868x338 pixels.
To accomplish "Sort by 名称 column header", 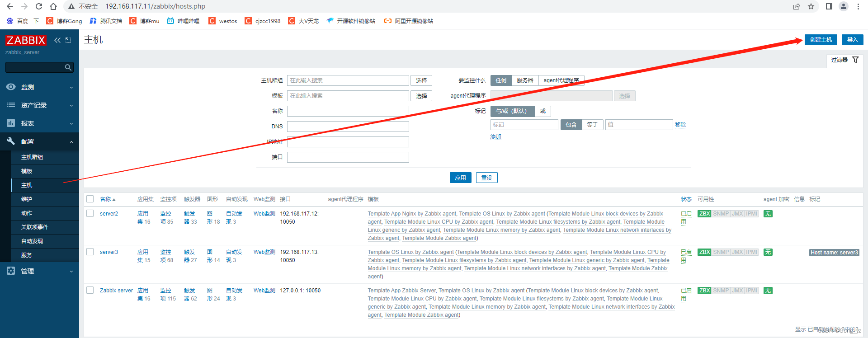I will (x=108, y=199).
